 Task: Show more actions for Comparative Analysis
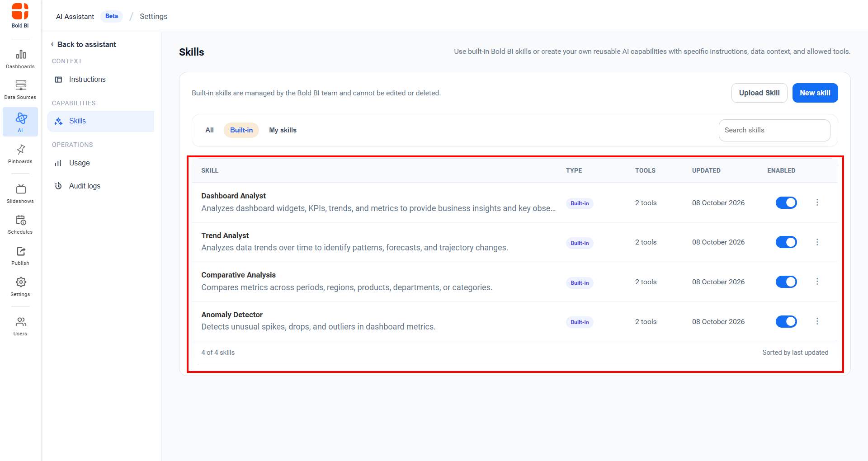pos(817,282)
